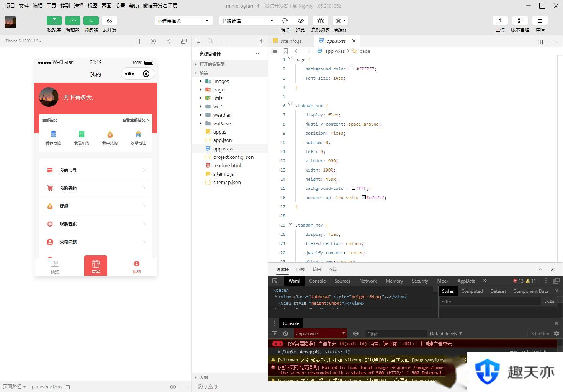Click the element inspect picker icon
The height and width of the screenshot is (392, 563).
[x=275, y=281]
